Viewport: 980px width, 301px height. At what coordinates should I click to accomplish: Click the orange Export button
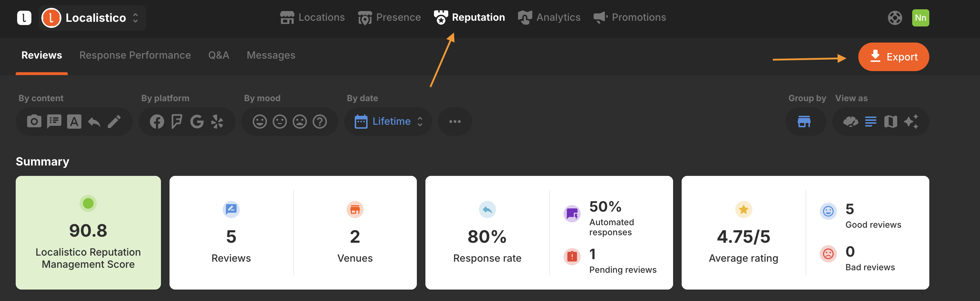(x=893, y=57)
